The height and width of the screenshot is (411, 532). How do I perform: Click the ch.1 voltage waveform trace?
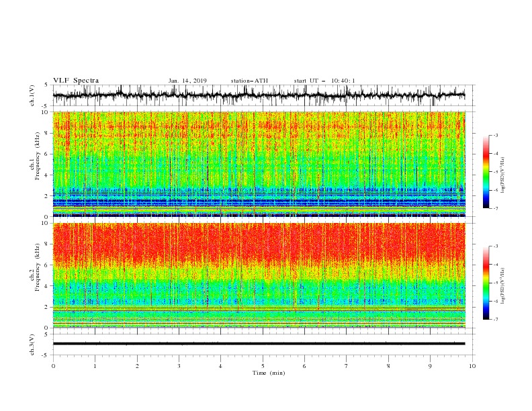[259, 95]
